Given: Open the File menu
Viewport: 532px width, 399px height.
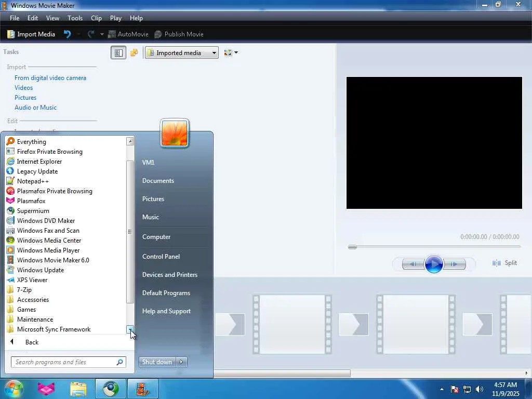Looking at the screenshot, I should [15, 18].
